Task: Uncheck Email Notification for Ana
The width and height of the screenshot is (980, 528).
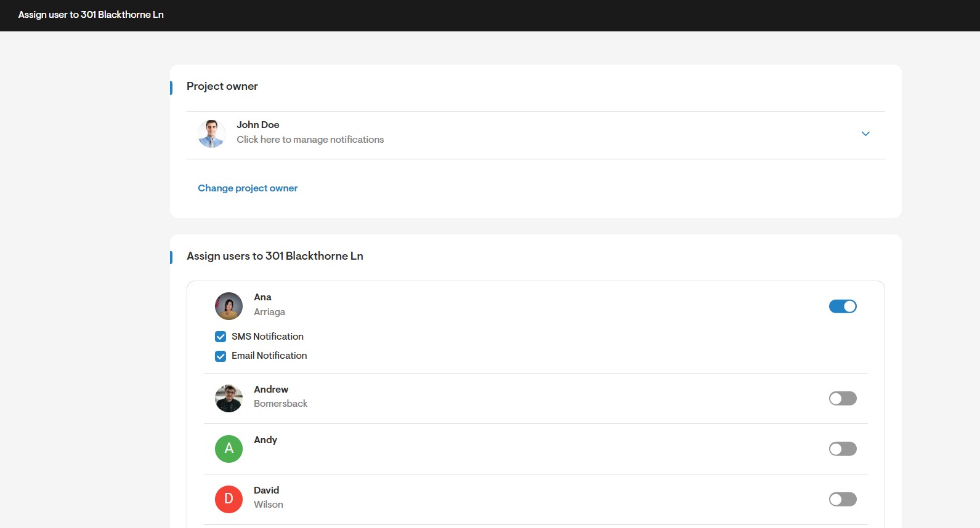Action: tap(221, 356)
